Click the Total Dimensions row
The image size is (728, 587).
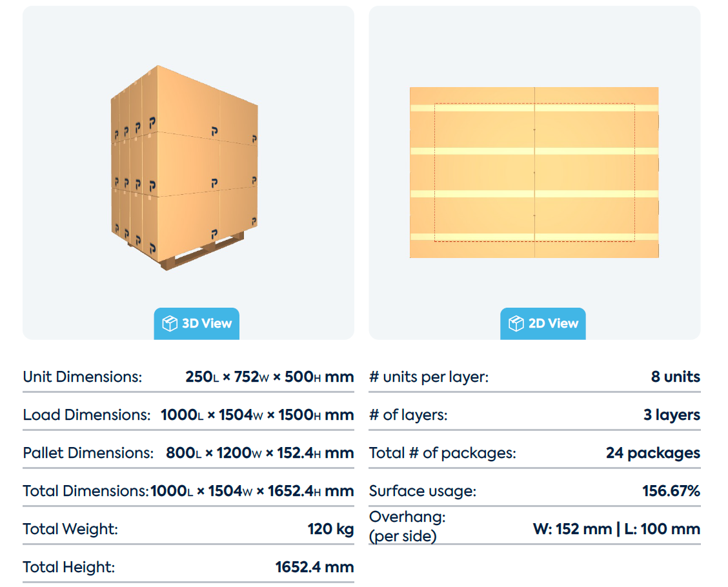188,491
